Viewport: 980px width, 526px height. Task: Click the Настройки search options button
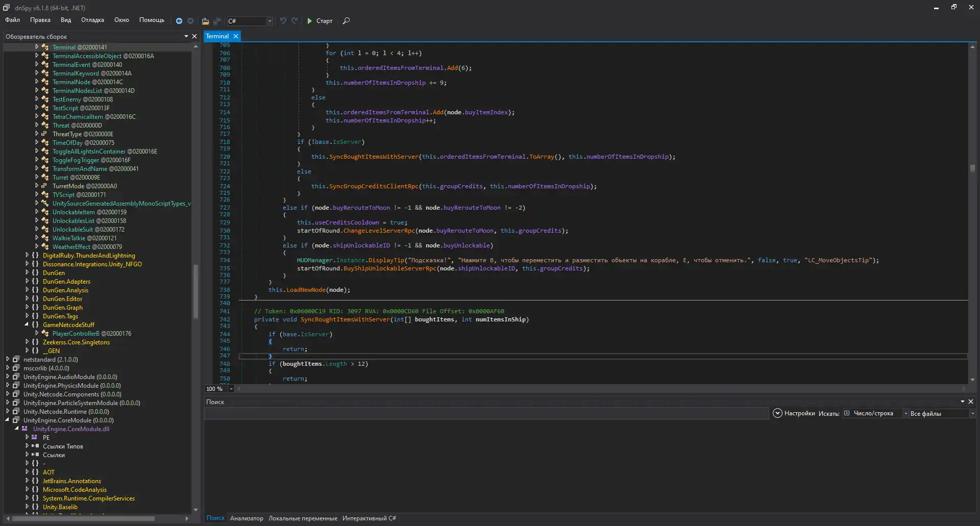tap(794, 413)
